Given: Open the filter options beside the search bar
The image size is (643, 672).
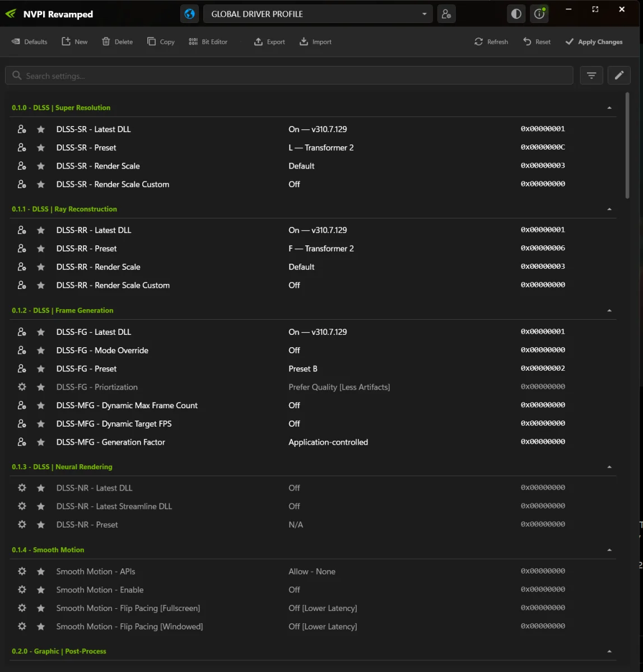Looking at the screenshot, I should (x=591, y=76).
